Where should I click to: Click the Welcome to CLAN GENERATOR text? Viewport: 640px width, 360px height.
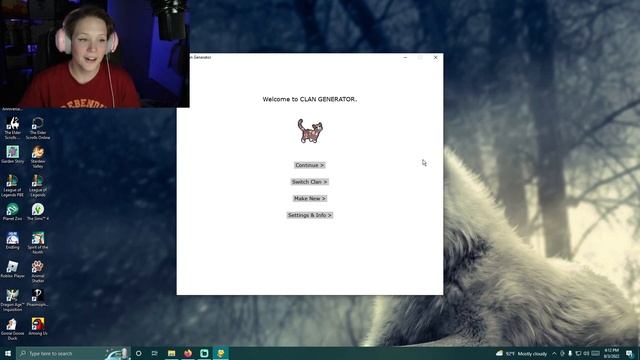coord(310,99)
